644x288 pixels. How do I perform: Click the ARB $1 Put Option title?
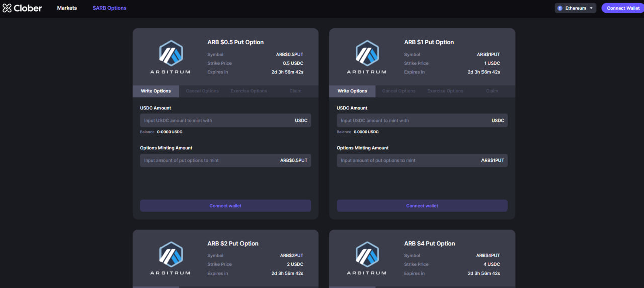tap(429, 42)
